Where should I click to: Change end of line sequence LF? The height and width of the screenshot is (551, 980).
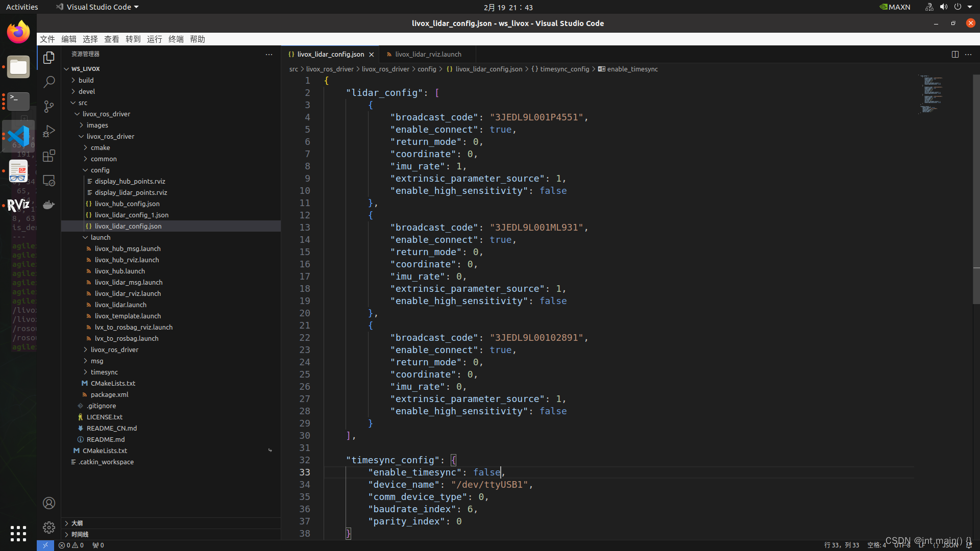click(x=922, y=545)
